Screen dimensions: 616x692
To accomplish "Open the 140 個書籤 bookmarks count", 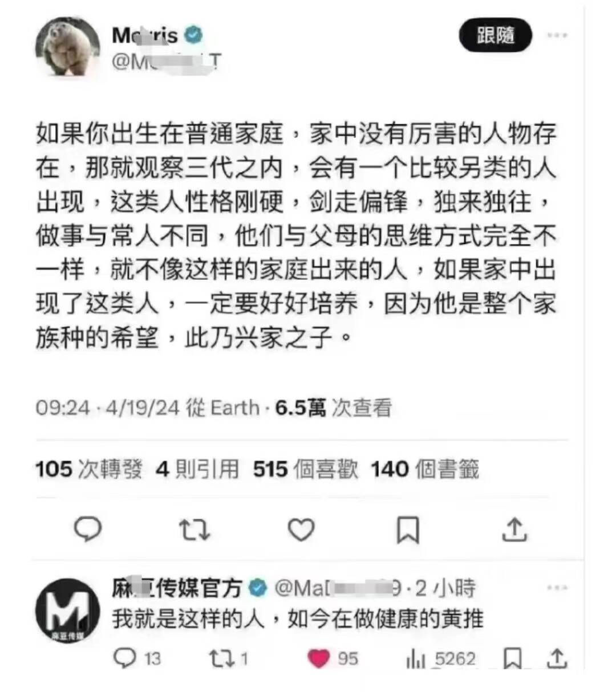I will tap(425, 469).
